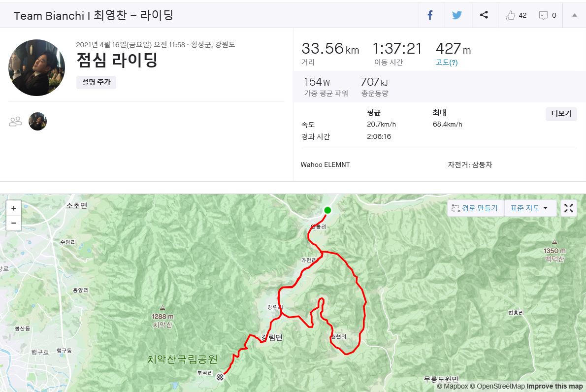Image resolution: width=586 pixels, height=392 pixels.
Task: Enter full-screen map view
Action: pyautogui.click(x=569, y=208)
